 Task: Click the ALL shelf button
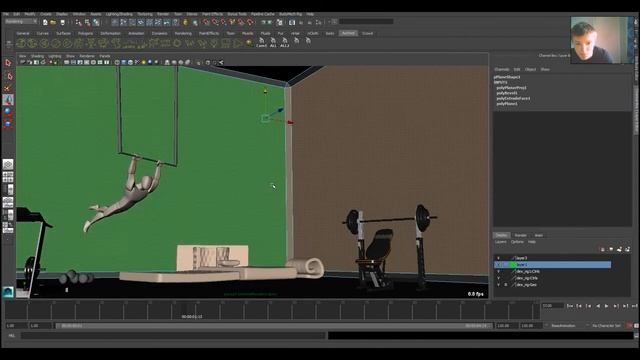click(x=273, y=42)
